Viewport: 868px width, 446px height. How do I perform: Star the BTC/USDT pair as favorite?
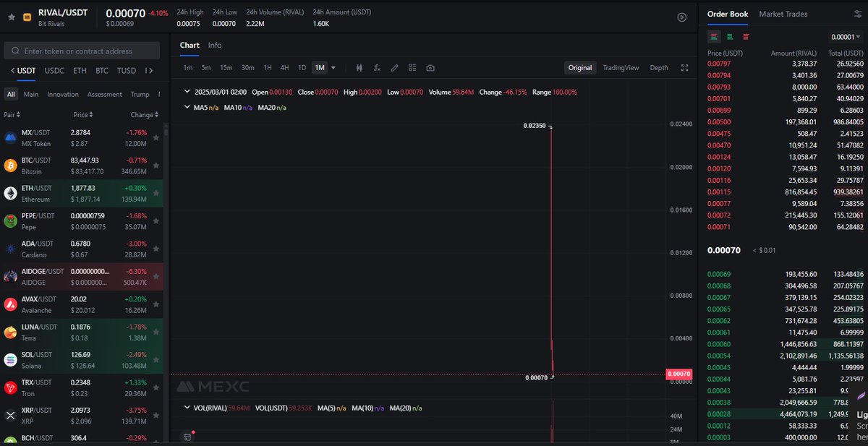pos(156,166)
